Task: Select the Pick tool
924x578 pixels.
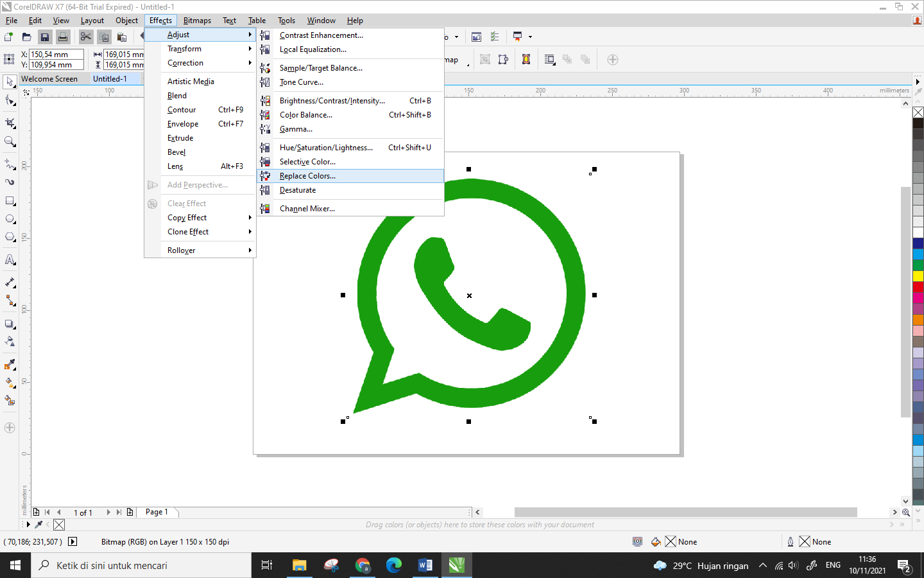Action: tap(10, 82)
